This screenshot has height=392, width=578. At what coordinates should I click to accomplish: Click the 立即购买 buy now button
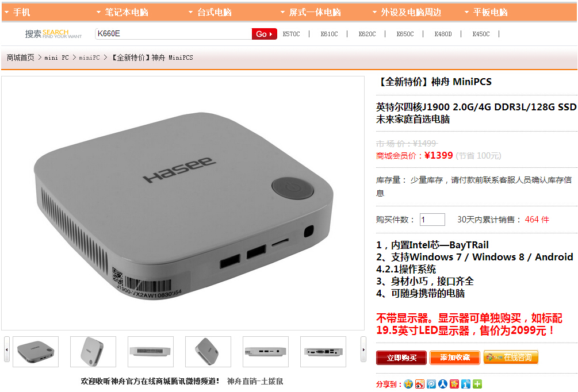click(x=401, y=358)
